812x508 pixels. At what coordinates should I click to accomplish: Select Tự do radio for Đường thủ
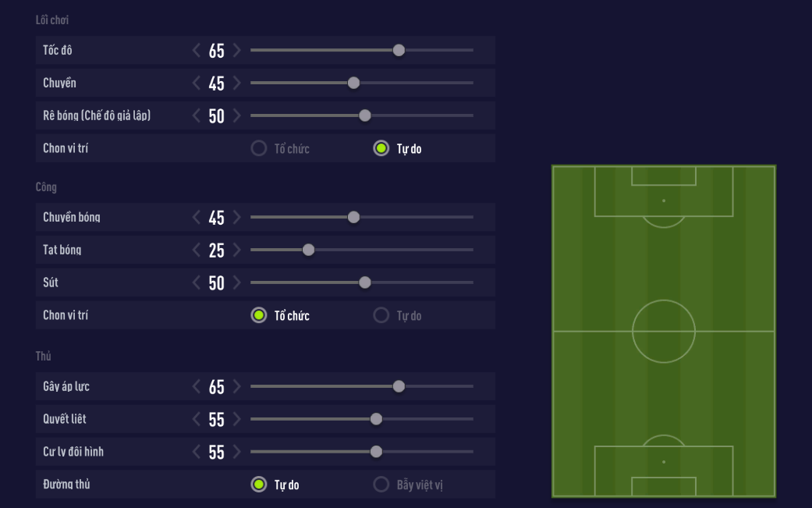coord(259,485)
